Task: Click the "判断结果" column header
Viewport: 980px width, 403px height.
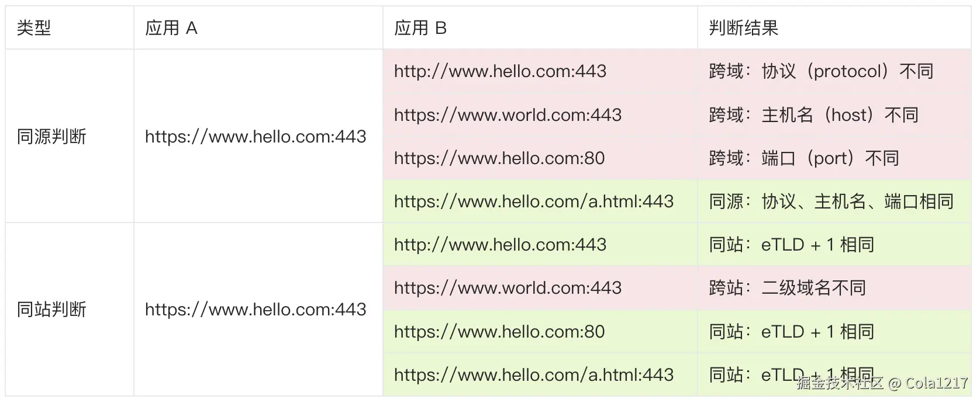Action: [743, 28]
